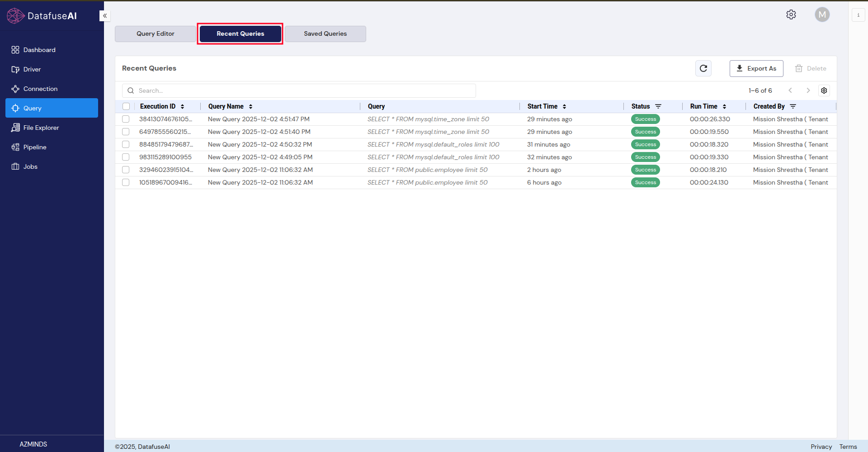
Task: Select the checkbox for execution 983115289100955
Action: (x=126, y=157)
